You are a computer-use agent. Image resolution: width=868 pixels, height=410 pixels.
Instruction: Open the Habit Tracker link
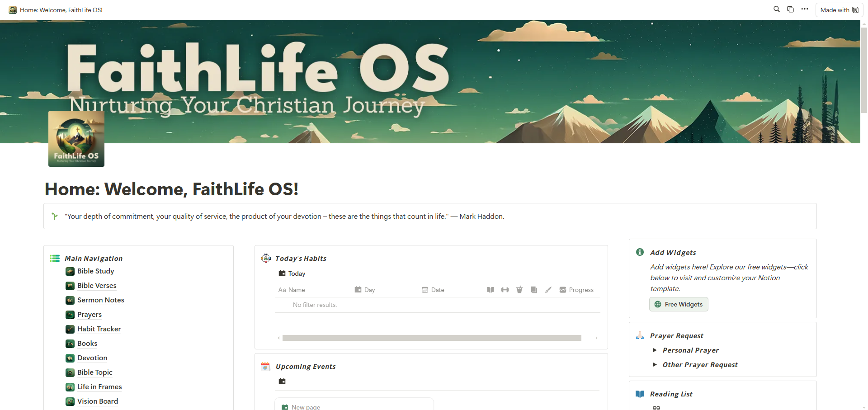[99, 329]
